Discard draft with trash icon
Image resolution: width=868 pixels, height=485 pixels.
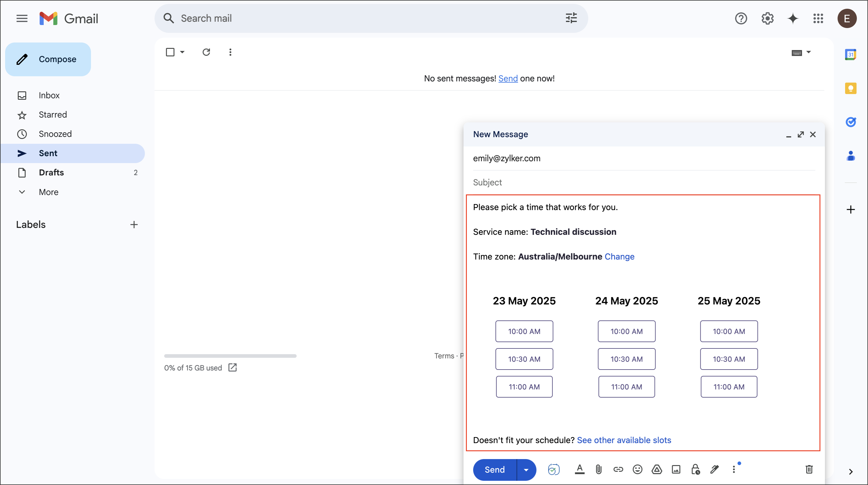809,469
